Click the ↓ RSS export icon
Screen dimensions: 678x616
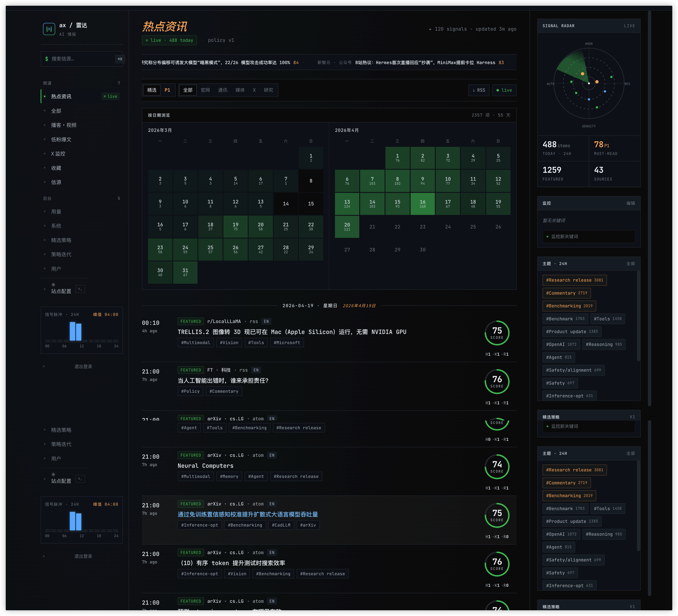(x=479, y=90)
